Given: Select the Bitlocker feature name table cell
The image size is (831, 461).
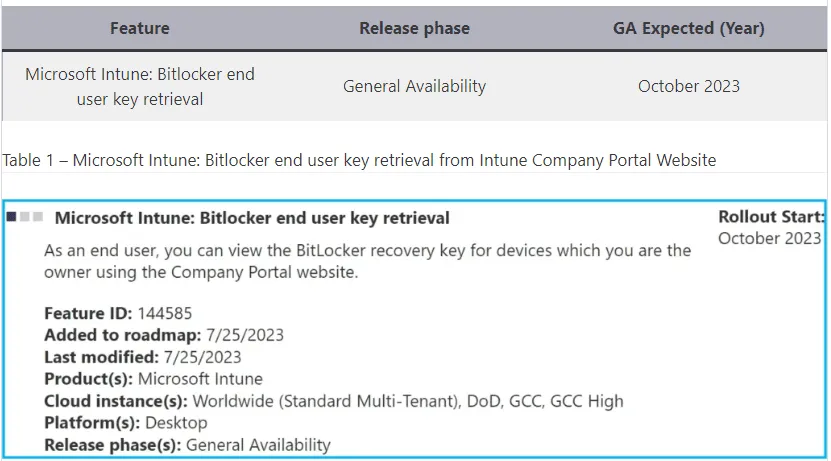Looking at the screenshot, I should pos(140,86).
